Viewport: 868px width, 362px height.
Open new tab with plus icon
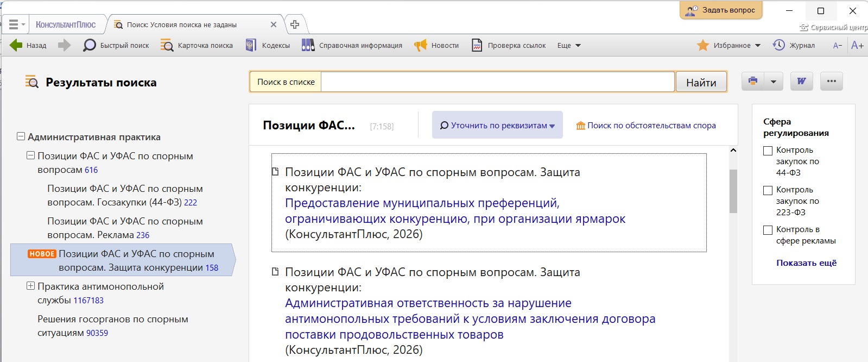pos(295,24)
